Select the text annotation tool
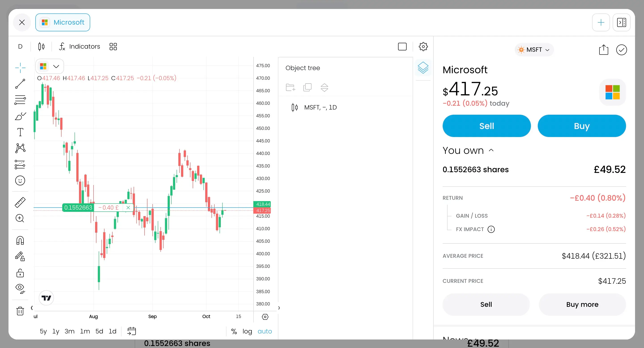The image size is (644, 348). pos(20,132)
